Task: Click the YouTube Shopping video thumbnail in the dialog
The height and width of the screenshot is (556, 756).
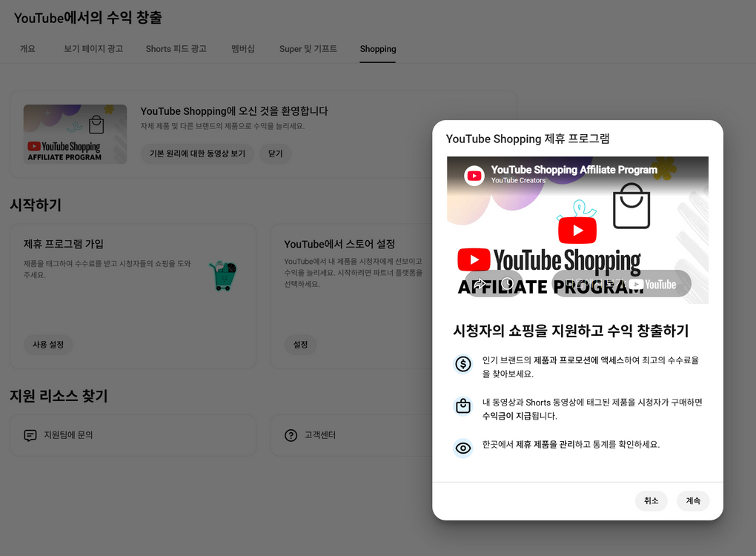Action: click(x=577, y=230)
